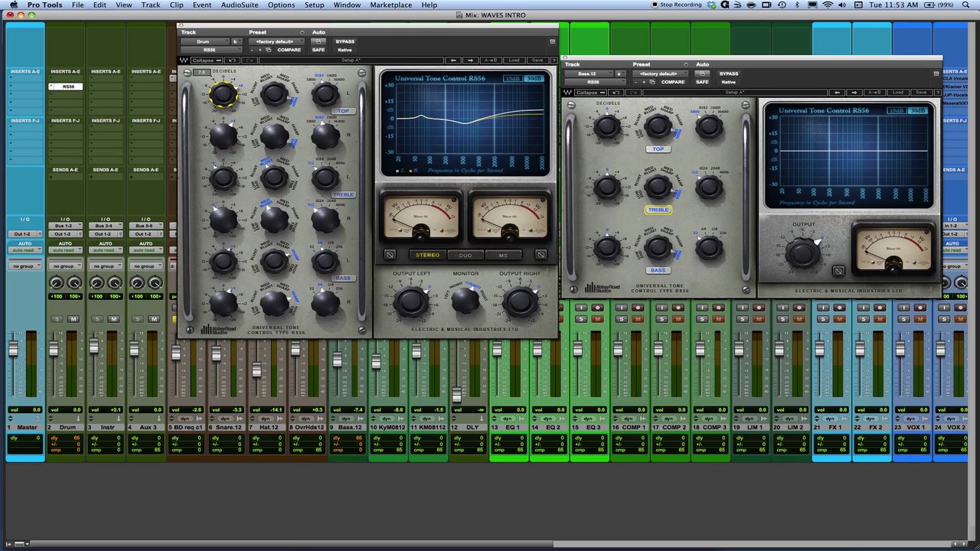The height and width of the screenshot is (551, 980).
Task: Open the RS56 plugin selector in Bass.12 window
Action: click(594, 82)
